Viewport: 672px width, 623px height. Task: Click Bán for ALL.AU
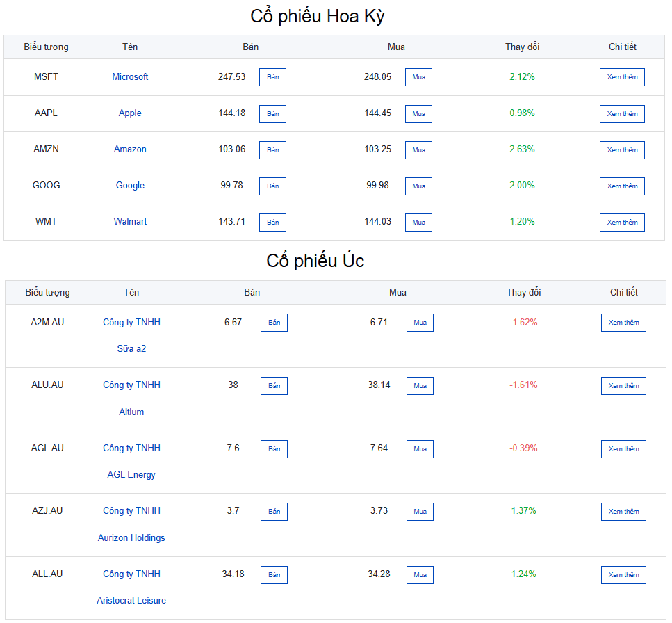pyautogui.click(x=274, y=575)
